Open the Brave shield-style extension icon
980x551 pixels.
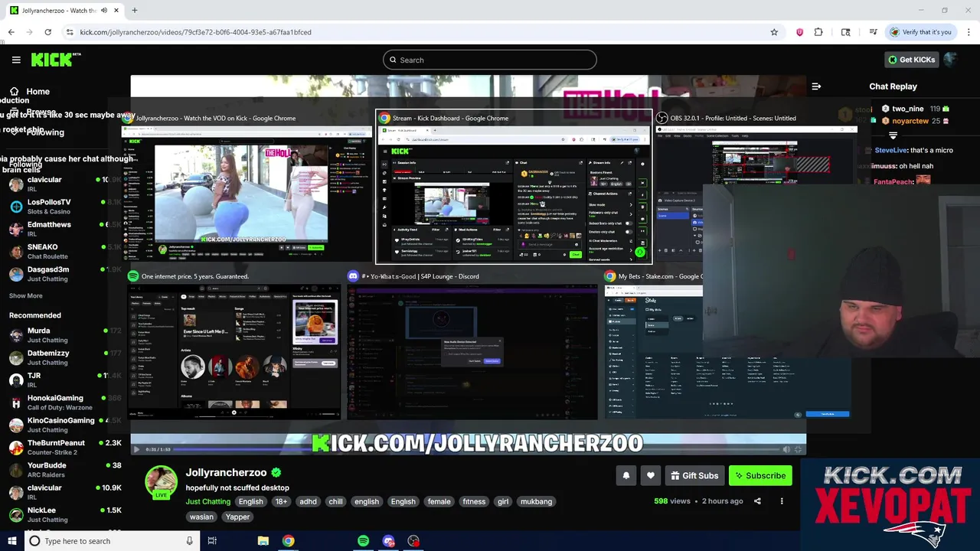(799, 32)
